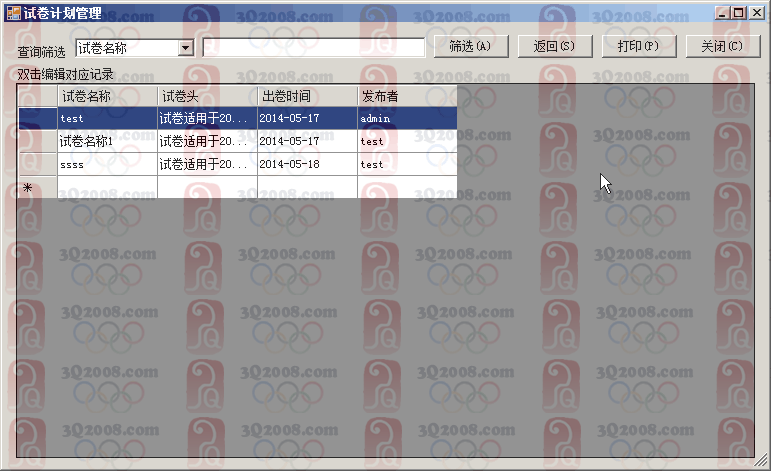
Task: Click date cell of 试卷名称1 row
Action: [307, 141]
